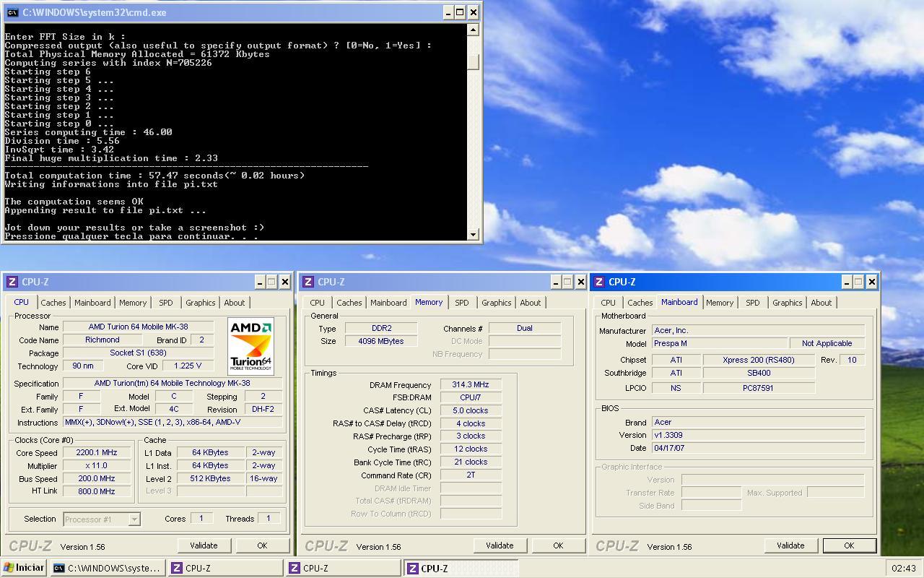Click Validate in Memory CPU-Z window
Viewport: 924px width, 578px height.
pos(500,545)
